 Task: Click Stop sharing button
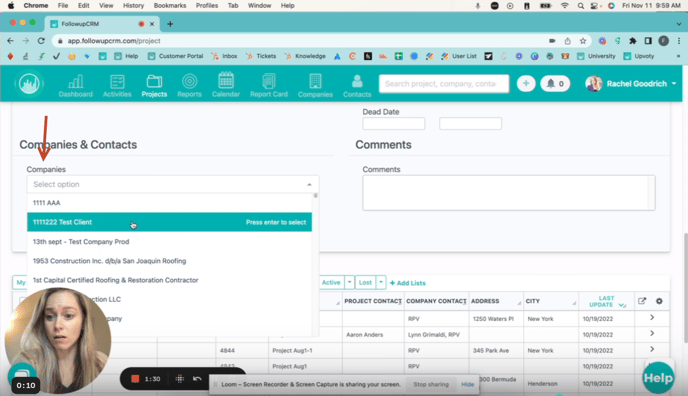tap(431, 384)
